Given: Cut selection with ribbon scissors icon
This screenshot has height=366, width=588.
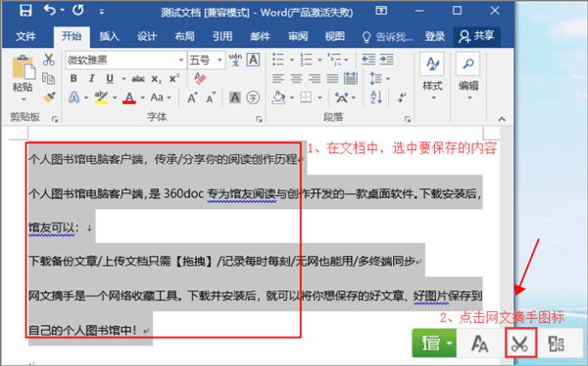Looking at the screenshot, I should [49, 60].
